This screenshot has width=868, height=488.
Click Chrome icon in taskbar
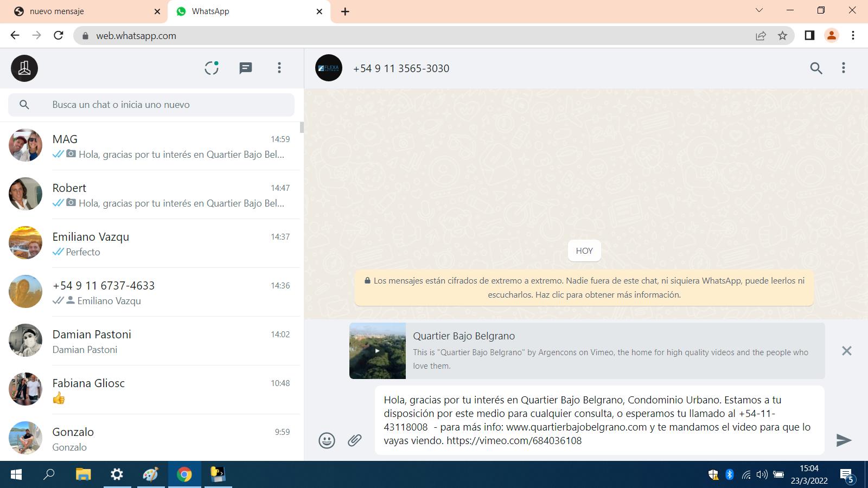(184, 474)
